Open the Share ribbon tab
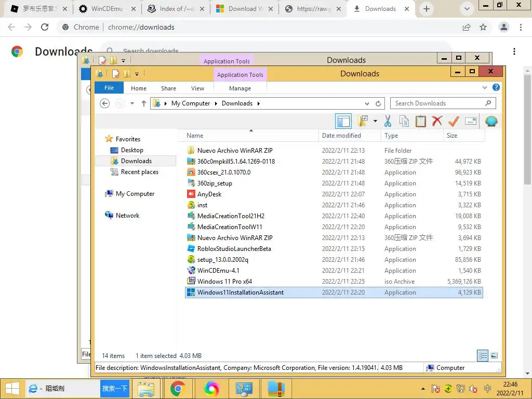 pos(169,88)
